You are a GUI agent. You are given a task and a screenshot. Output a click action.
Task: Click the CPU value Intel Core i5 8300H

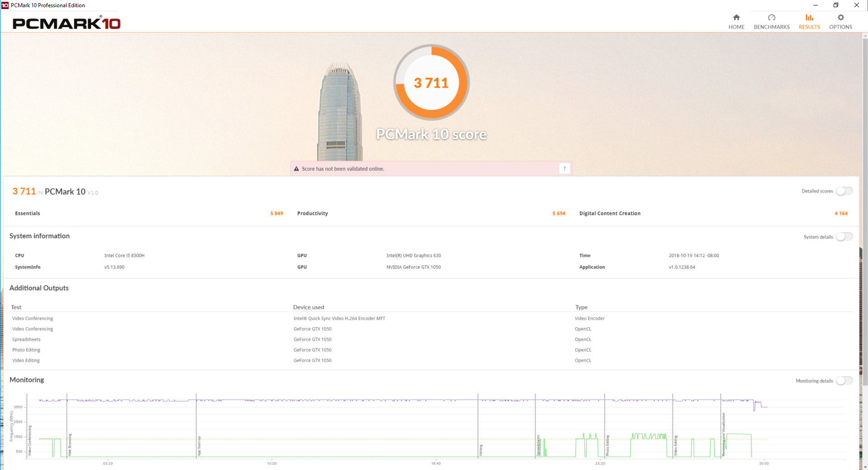point(124,256)
